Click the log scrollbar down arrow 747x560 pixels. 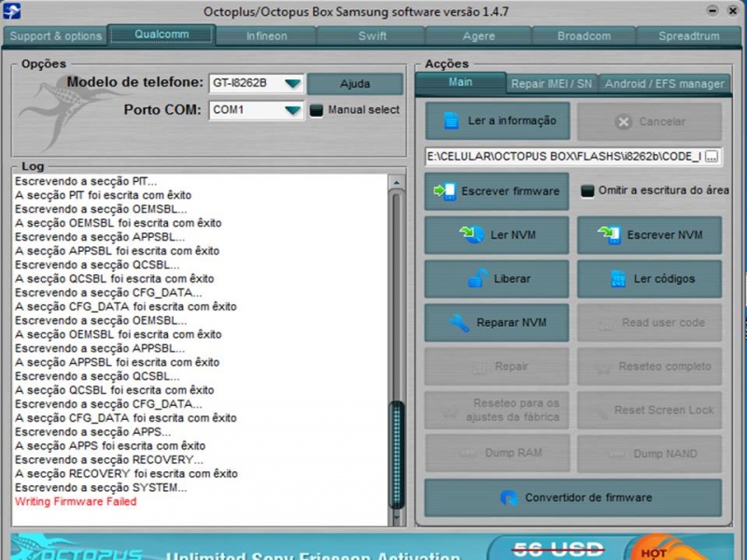coord(396,518)
